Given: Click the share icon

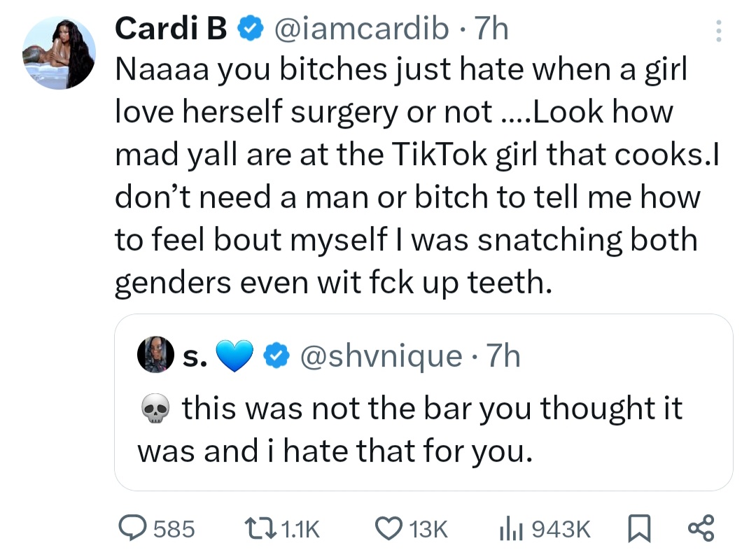Looking at the screenshot, I should 700,528.
